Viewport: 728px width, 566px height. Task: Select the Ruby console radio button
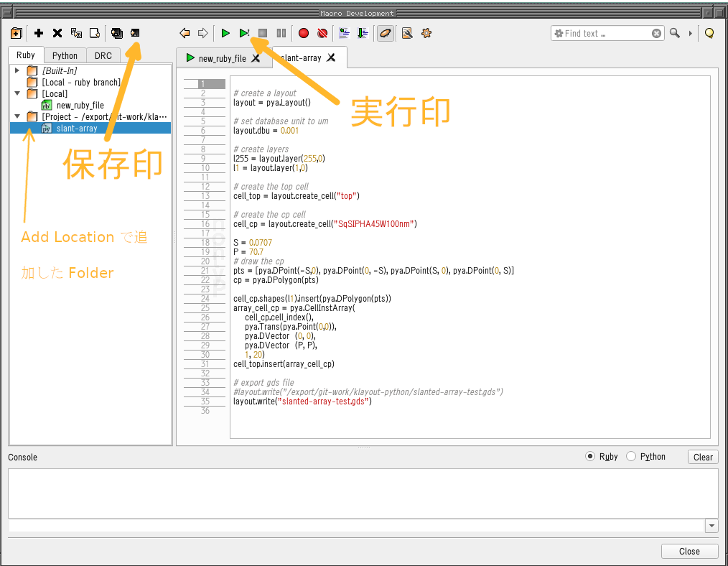tap(590, 457)
